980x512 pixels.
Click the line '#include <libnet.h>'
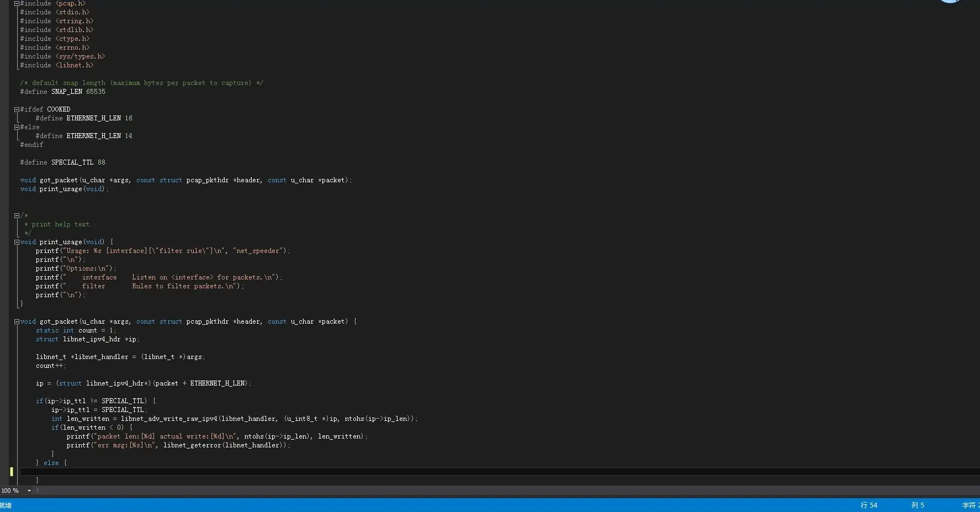pos(57,65)
